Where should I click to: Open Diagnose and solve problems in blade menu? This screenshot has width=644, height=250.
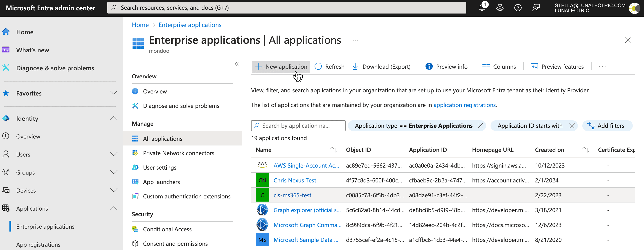[181, 106]
